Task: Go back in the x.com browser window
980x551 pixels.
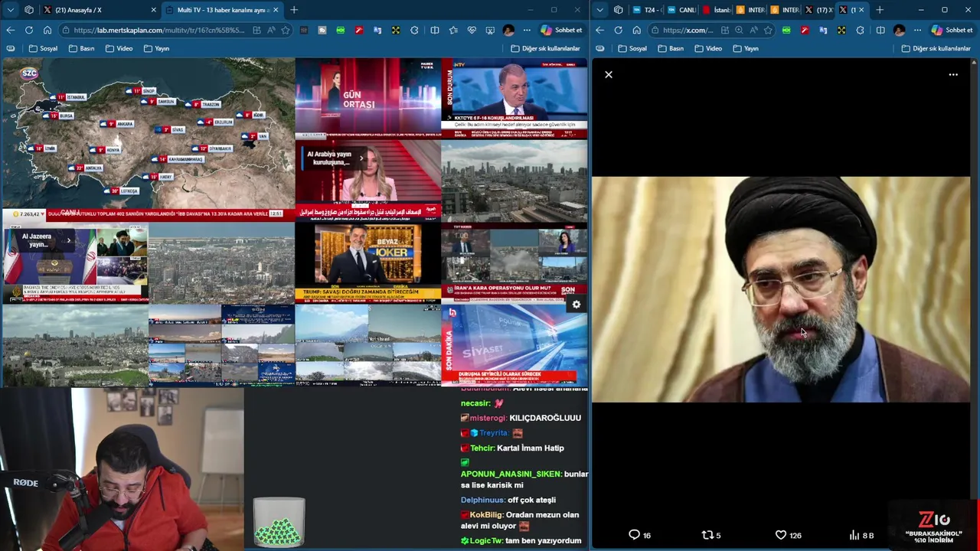Action: pyautogui.click(x=599, y=30)
